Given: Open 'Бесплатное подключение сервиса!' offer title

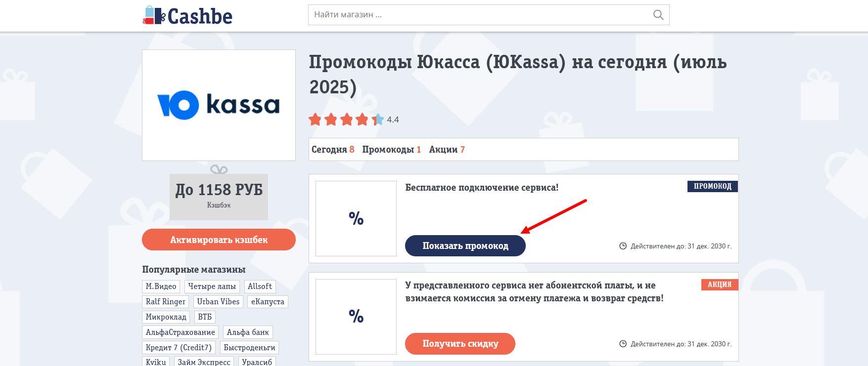Looking at the screenshot, I should 482,188.
